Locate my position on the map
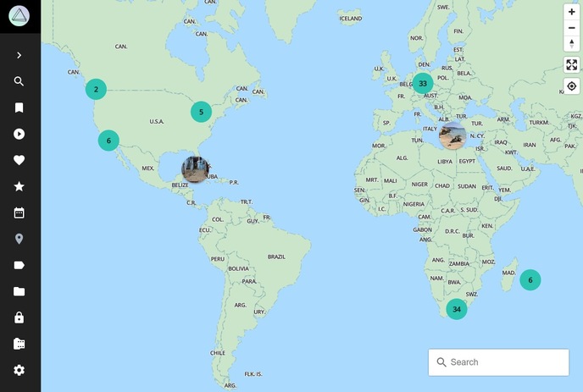 point(572,86)
